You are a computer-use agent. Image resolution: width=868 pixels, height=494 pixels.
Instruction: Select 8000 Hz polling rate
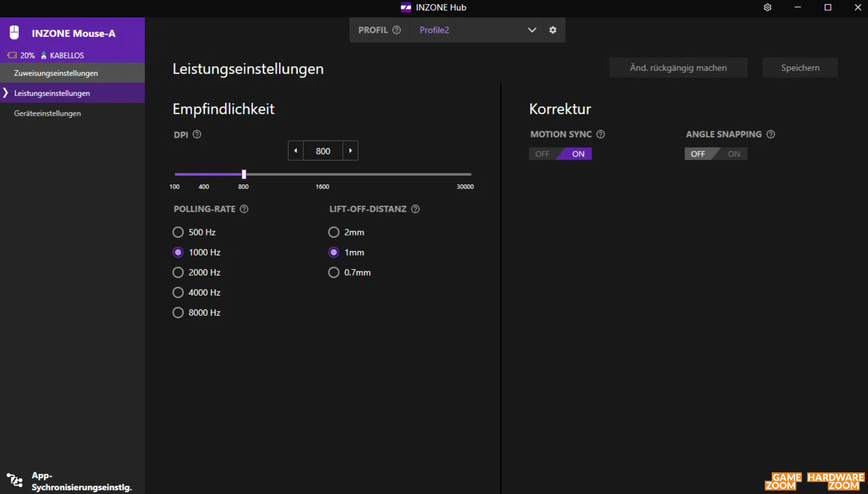(178, 313)
